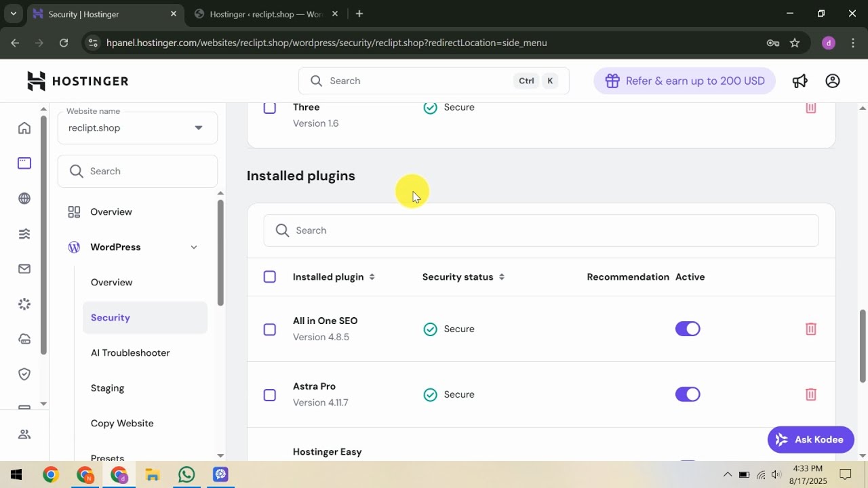Open the top-level Overview sidebar item

click(111, 212)
